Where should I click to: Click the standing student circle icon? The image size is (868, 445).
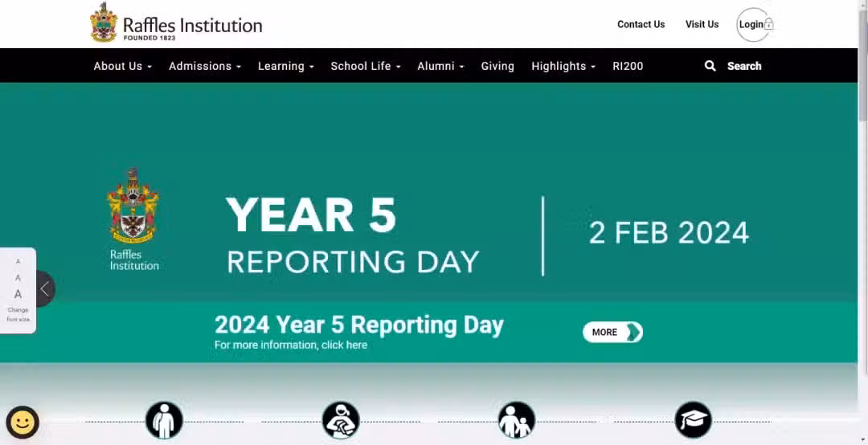[x=164, y=420]
